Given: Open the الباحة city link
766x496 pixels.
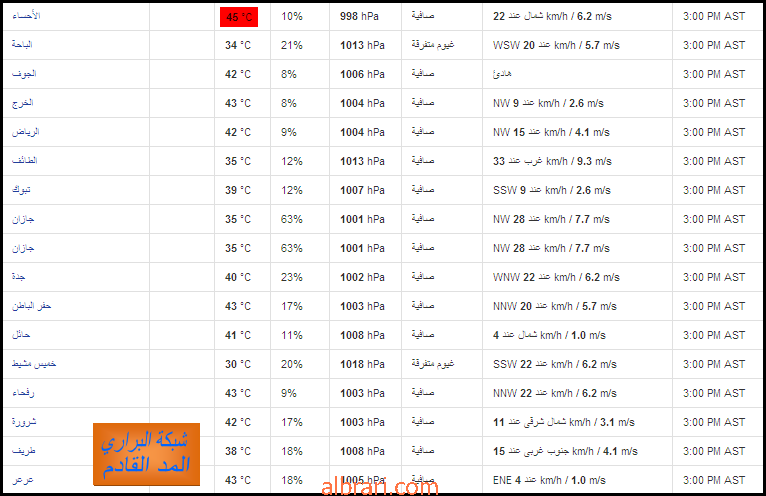Looking at the screenshot, I should (22, 44).
